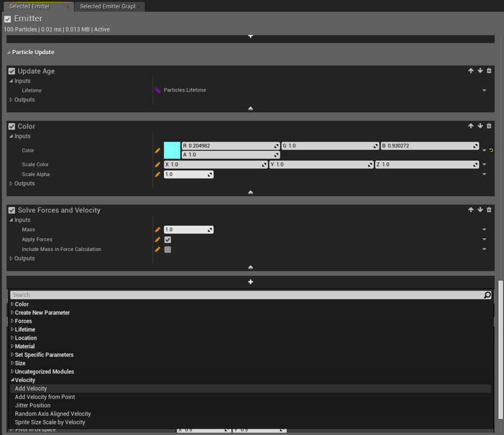The image size is (504, 435).
Task: Click the Scale Alpha value field
Action: pyautogui.click(x=189, y=175)
